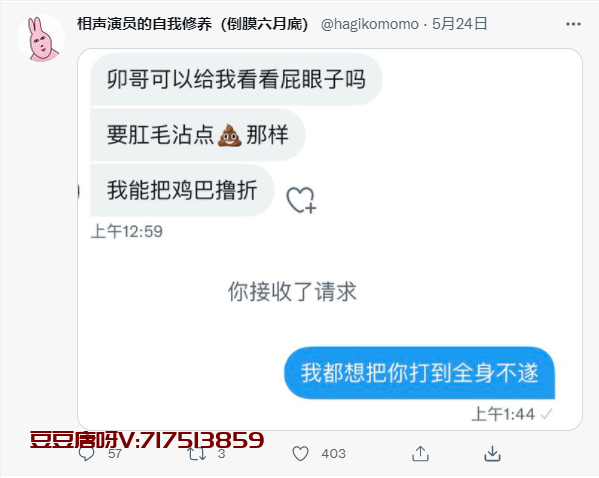
Task: Click the retweet count showing 3
Action: pos(222,454)
